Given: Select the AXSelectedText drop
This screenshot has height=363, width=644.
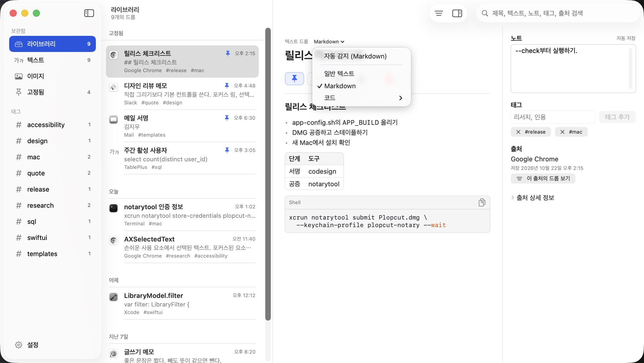Looking at the screenshot, I should point(182,247).
